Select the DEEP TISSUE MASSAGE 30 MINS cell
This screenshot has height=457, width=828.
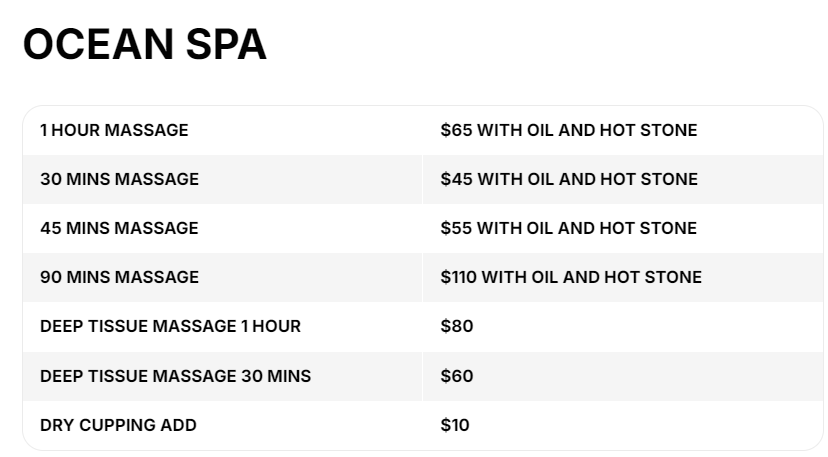[175, 376]
